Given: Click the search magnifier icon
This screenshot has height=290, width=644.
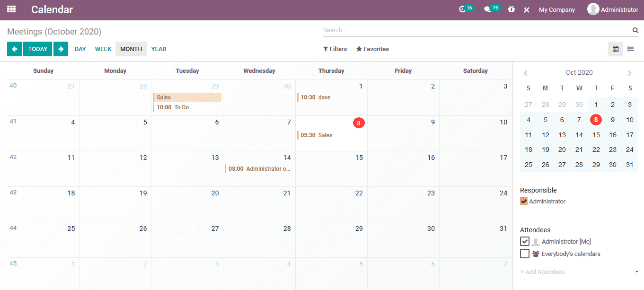Looking at the screenshot, I should pyautogui.click(x=635, y=30).
